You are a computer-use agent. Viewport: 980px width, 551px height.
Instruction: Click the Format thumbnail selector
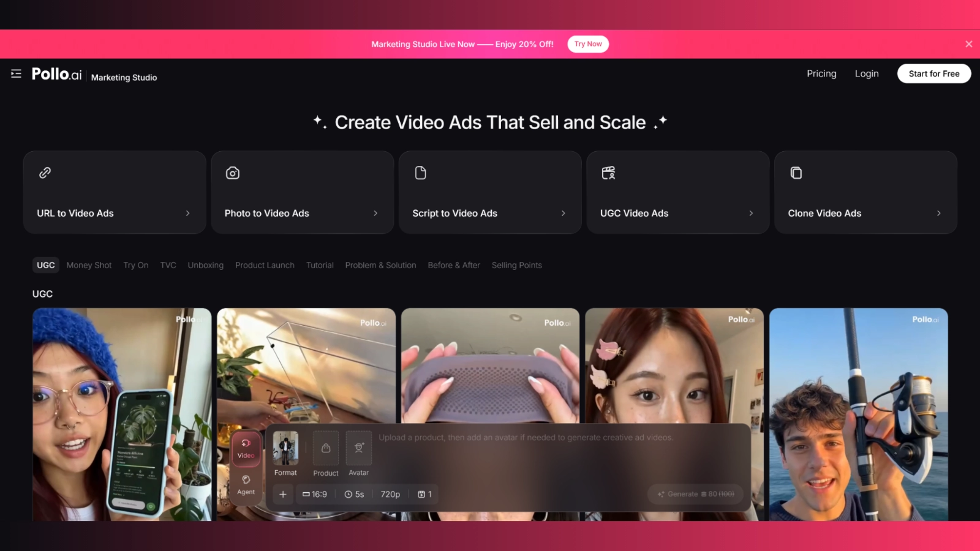pyautogui.click(x=285, y=448)
